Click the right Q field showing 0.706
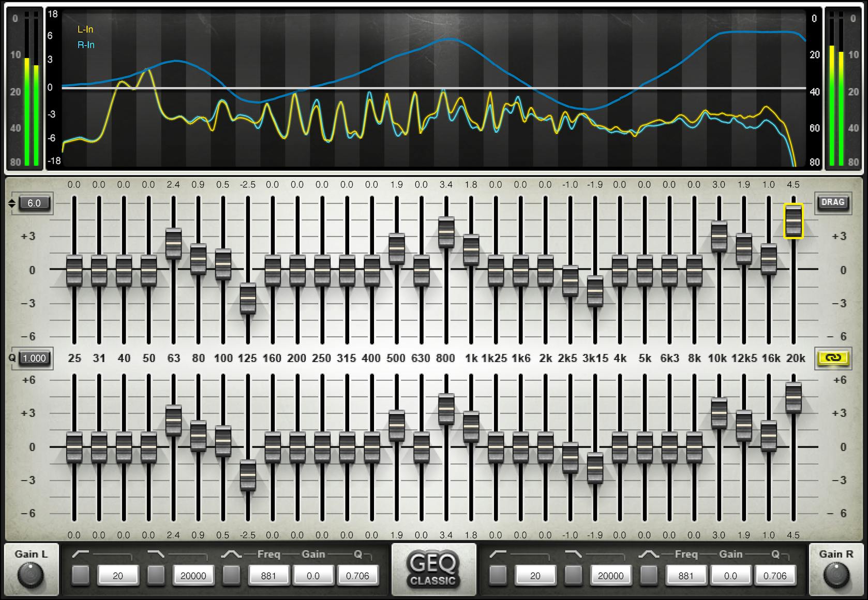Viewport: 868px width, 600px height. pyautogui.click(x=774, y=575)
